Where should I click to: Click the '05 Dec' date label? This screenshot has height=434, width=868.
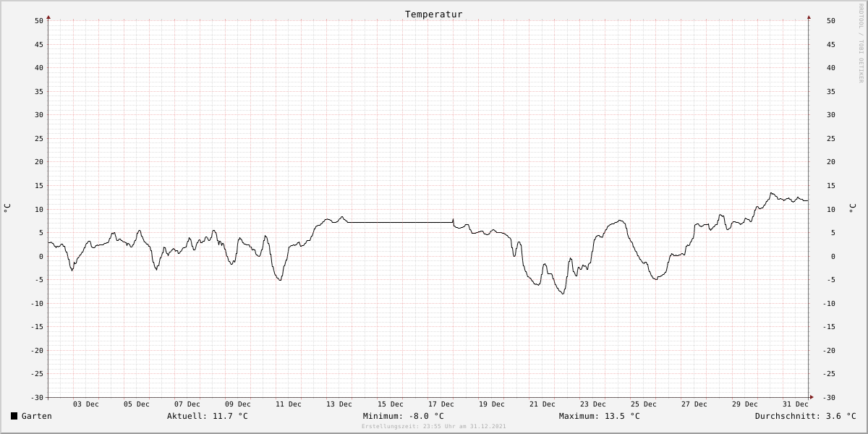click(x=137, y=404)
